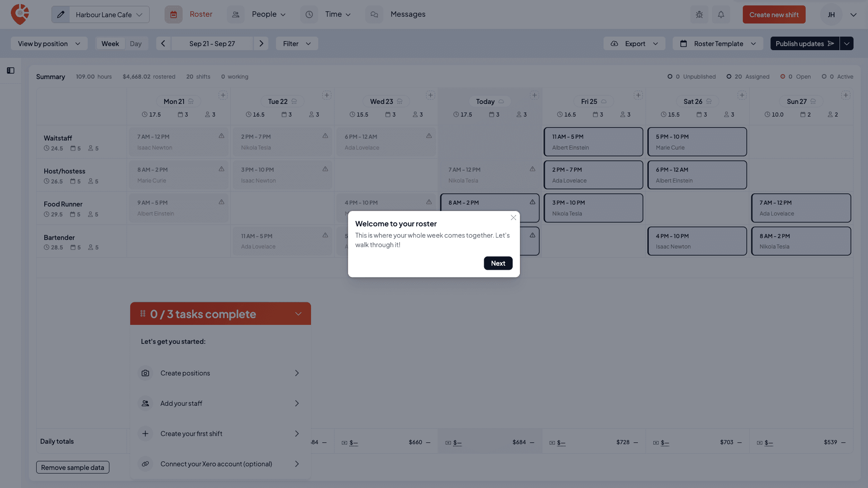Select Add your staff task
The width and height of the screenshot is (868, 488).
[x=221, y=404]
